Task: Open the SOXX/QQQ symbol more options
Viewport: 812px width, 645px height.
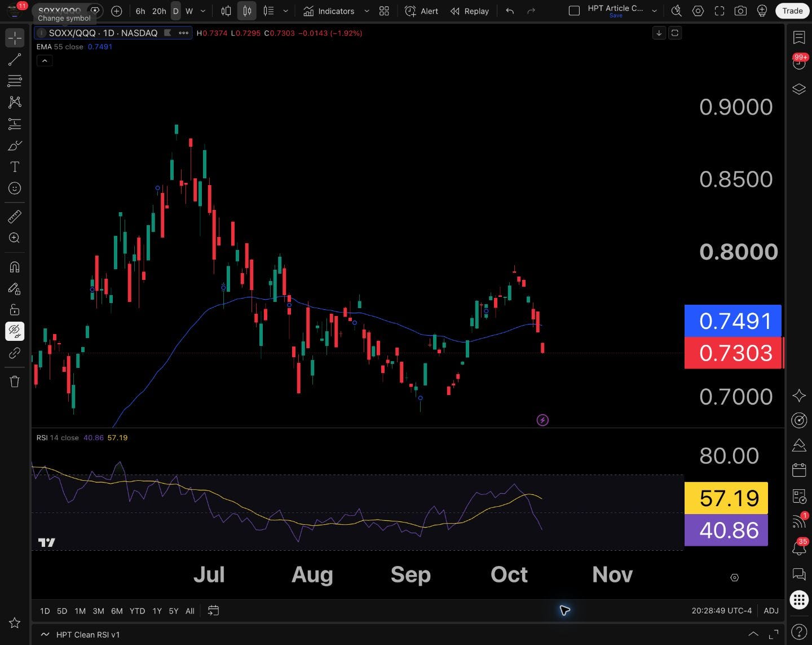Action: point(184,33)
